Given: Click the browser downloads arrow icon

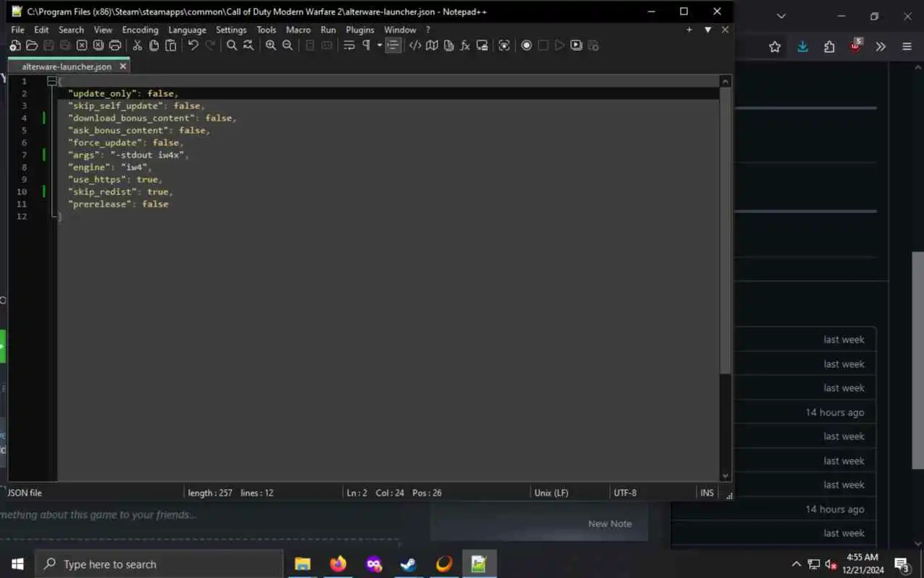Looking at the screenshot, I should [x=802, y=47].
